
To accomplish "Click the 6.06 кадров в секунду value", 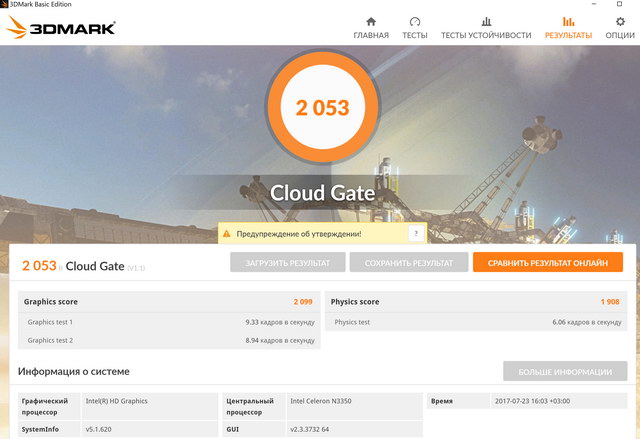I will (x=587, y=322).
